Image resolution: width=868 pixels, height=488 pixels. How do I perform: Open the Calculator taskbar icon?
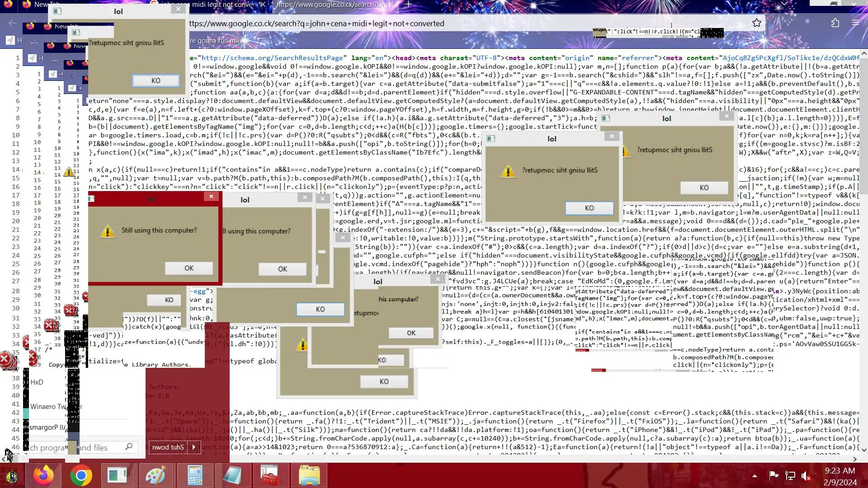(195, 475)
